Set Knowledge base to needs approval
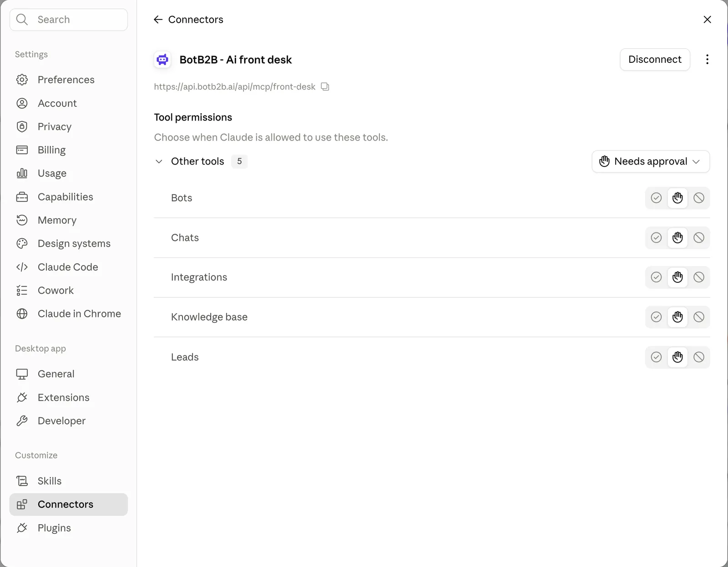728x567 pixels. click(677, 317)
